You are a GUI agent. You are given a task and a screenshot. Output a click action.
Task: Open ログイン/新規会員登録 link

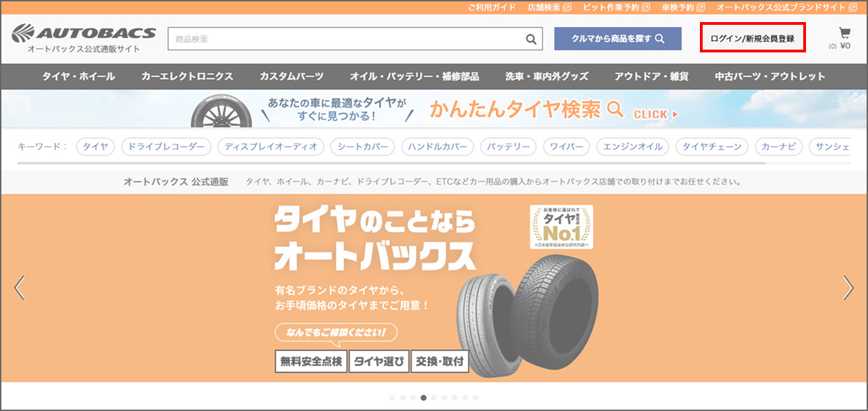click(752, 39)
